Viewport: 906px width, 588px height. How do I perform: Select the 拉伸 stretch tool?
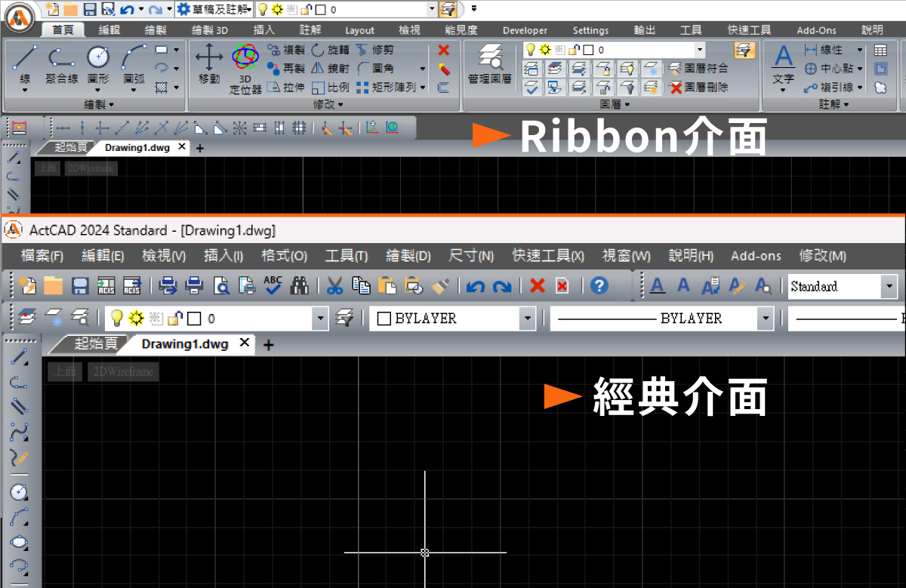coord(286,88)
